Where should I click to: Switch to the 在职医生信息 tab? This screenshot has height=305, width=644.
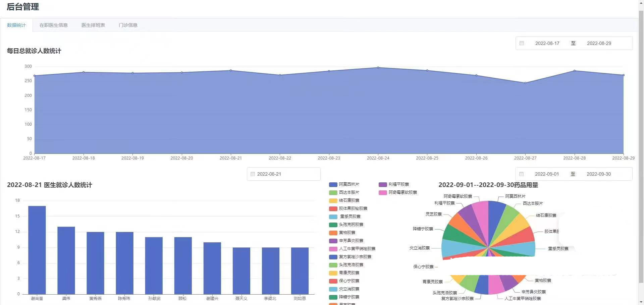[53, 25]
